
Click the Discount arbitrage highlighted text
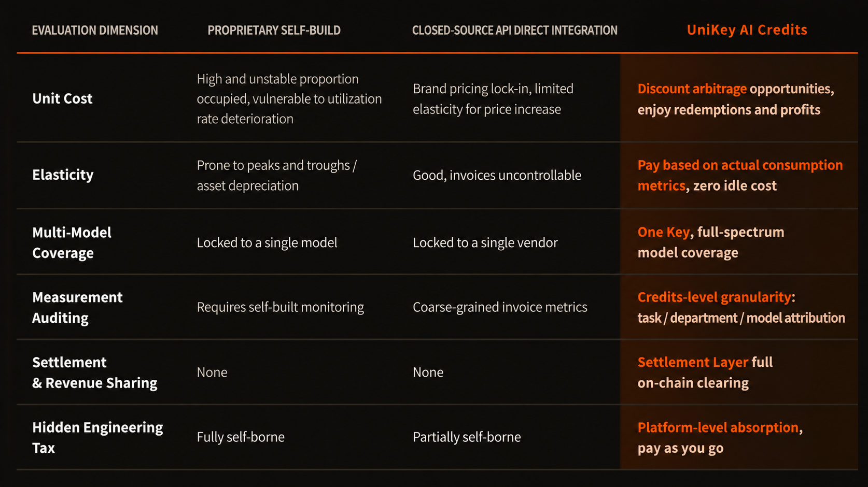[692, 89]
